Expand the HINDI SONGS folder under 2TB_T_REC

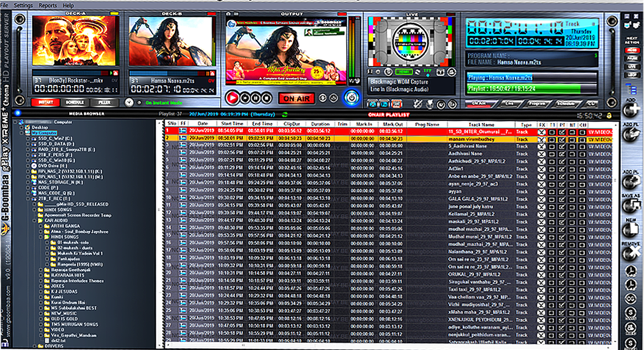pyautogui.click(x=34, y=210)
